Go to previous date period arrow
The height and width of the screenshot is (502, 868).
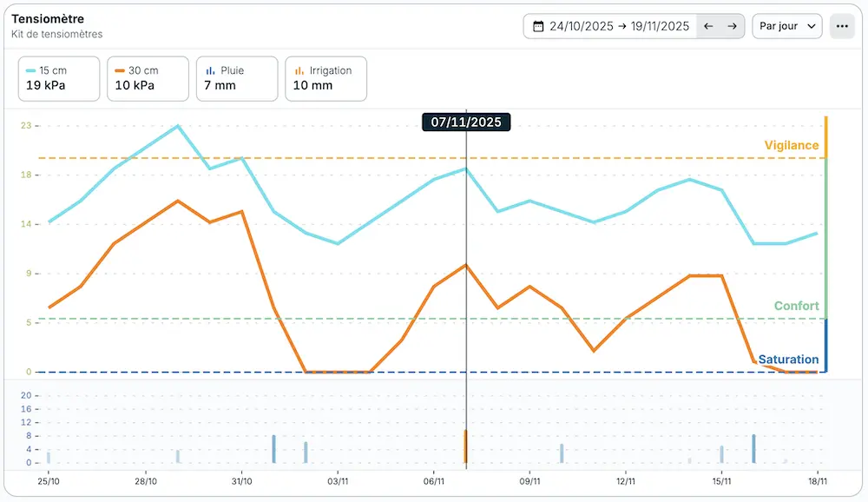(x=708, y=26)
